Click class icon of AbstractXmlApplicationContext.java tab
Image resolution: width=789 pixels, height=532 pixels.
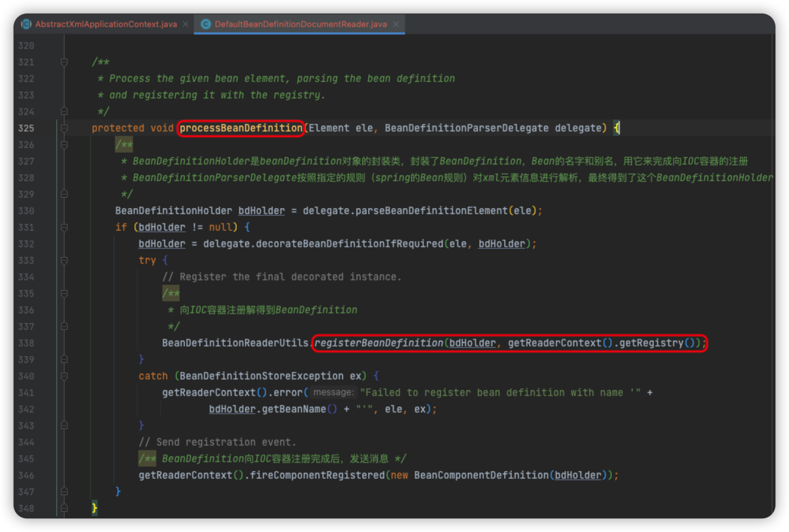pos(26,24)
